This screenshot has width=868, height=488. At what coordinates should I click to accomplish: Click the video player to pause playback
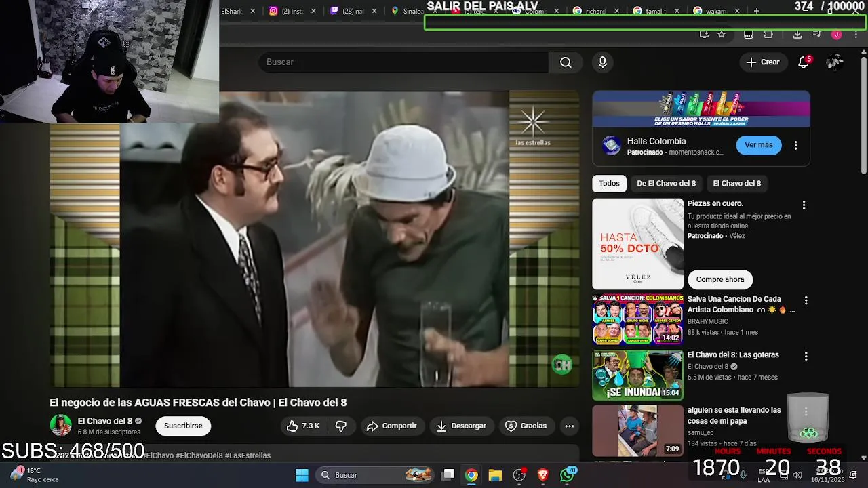click(315, 239)
